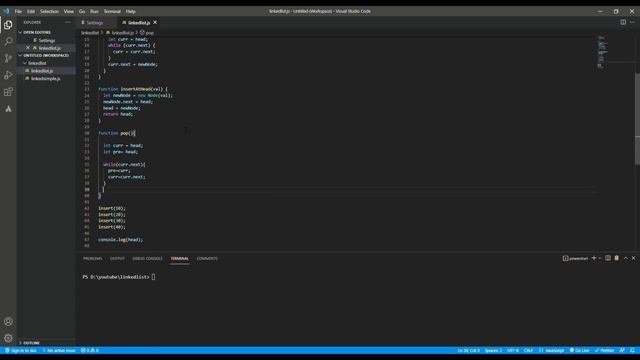Viewport: 640px width, 360px height.
Task: Open editor more actions ellipsis
Action: click(632, 22)
